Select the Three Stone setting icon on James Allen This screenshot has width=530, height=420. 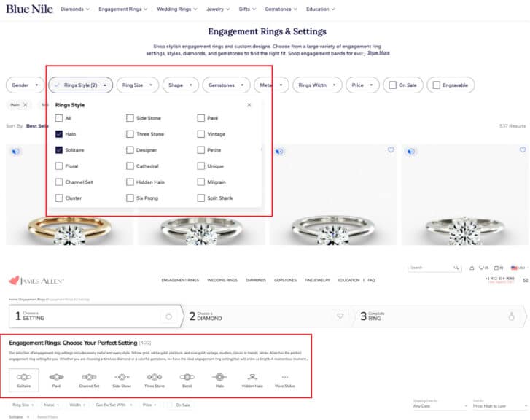point(155,380)
